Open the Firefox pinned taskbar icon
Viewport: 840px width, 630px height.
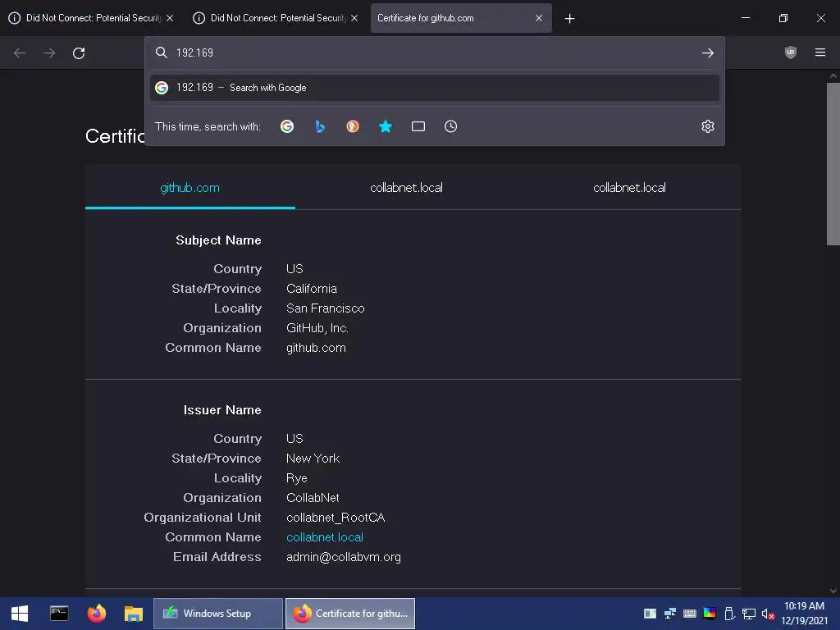tap(97, 614)
